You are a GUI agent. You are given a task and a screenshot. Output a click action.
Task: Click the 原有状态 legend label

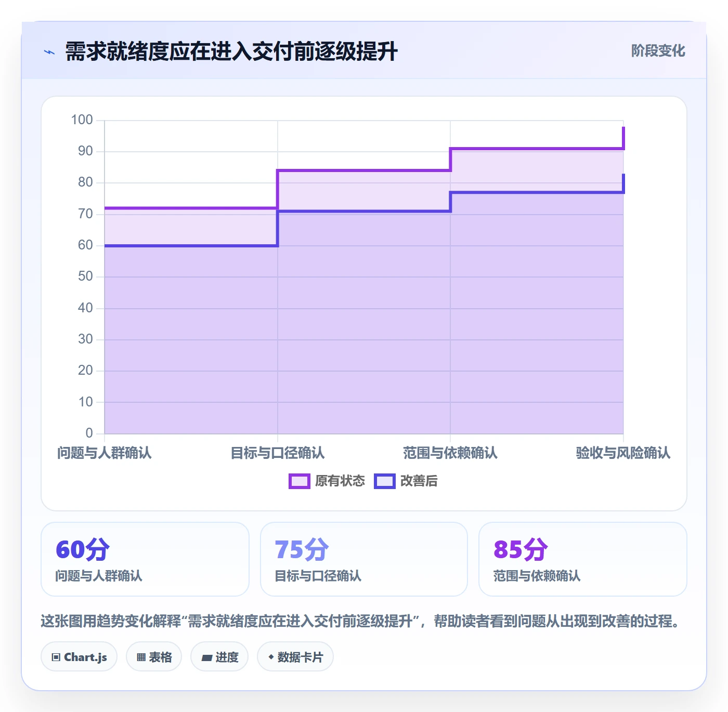[340, 481]
